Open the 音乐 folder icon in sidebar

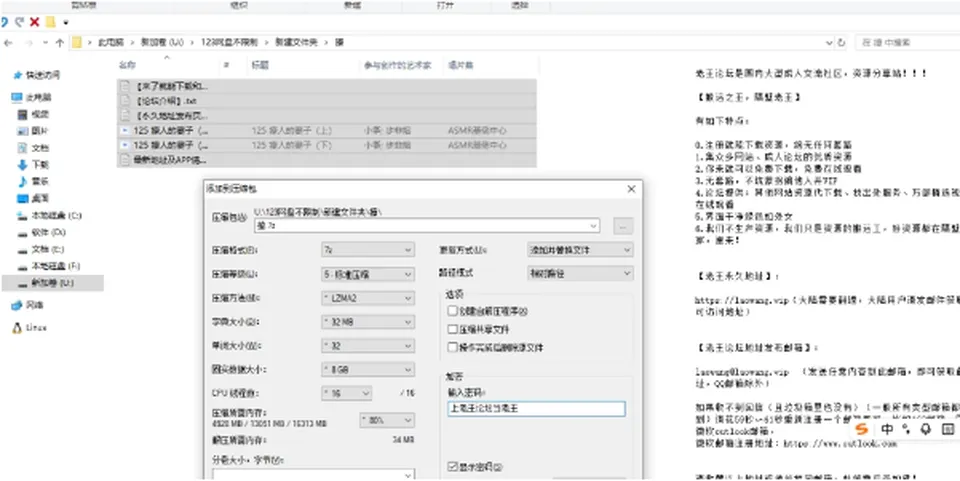22,182
